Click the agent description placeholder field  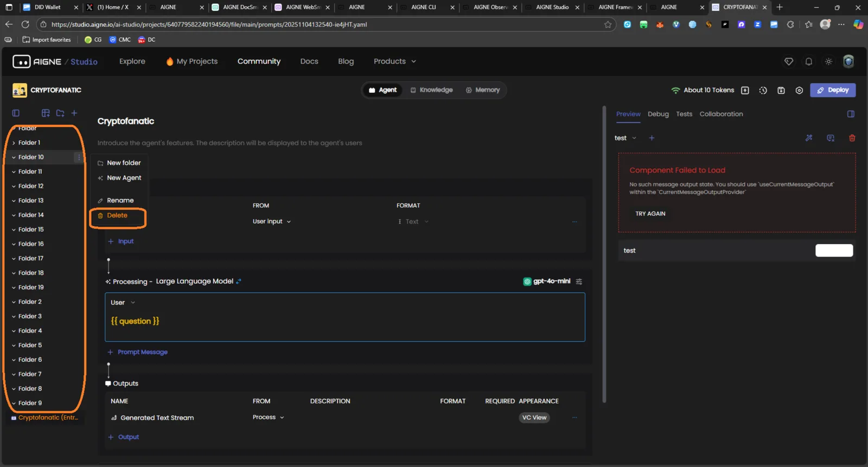click(230, 143)
